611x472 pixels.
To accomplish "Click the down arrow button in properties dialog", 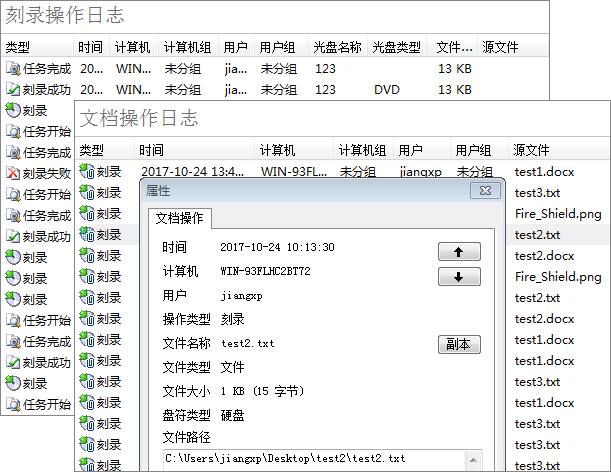I will coord(459,277).
